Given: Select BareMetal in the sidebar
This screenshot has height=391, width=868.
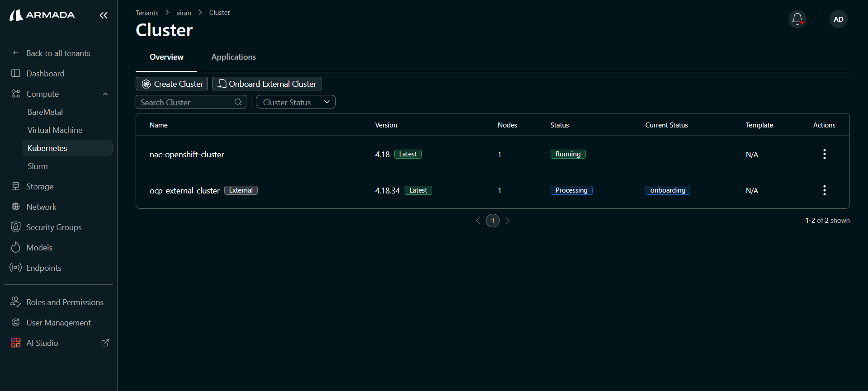Looking at the screenshot, I should click(x=45, y=112).
